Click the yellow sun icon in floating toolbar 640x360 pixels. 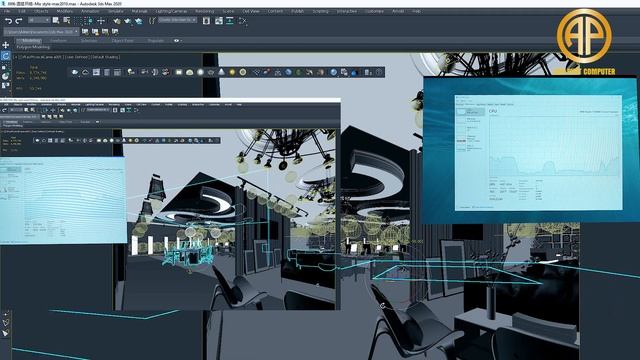pyautogui.click(x=232, y=72)
